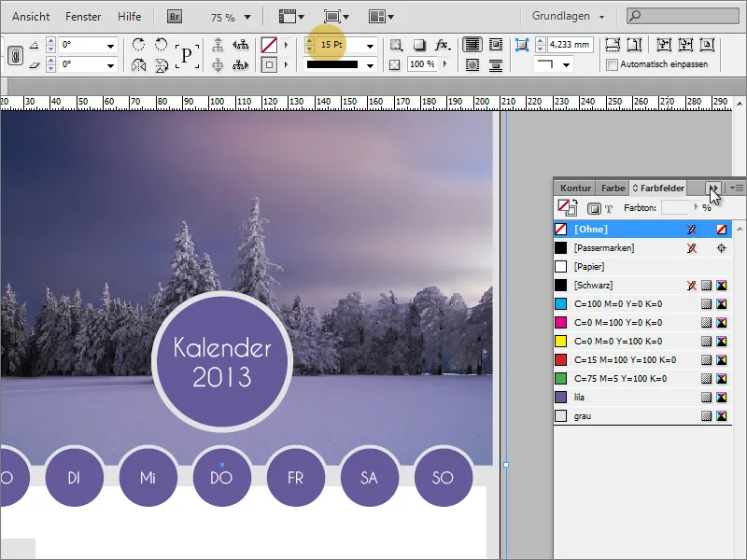Toggle the no text wrap button
Image resolution: width=747 pixels, height=560 pixels.
pos(472,45)
